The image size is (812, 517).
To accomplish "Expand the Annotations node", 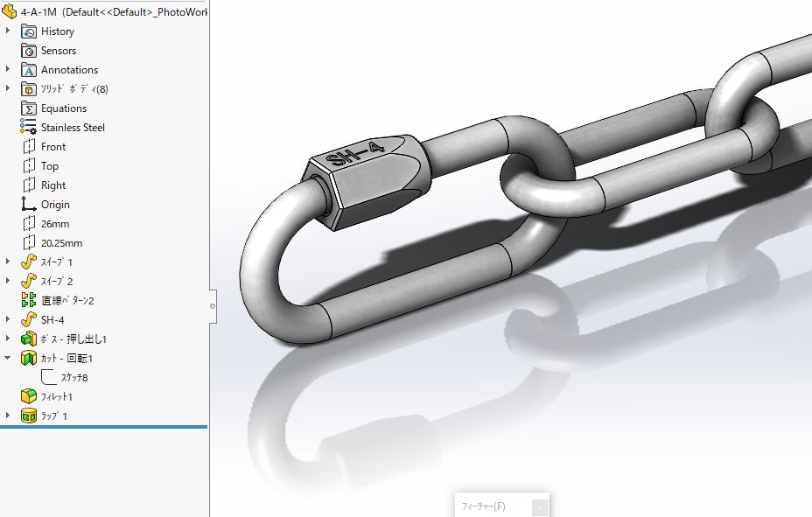I will [x=8, y=69].
